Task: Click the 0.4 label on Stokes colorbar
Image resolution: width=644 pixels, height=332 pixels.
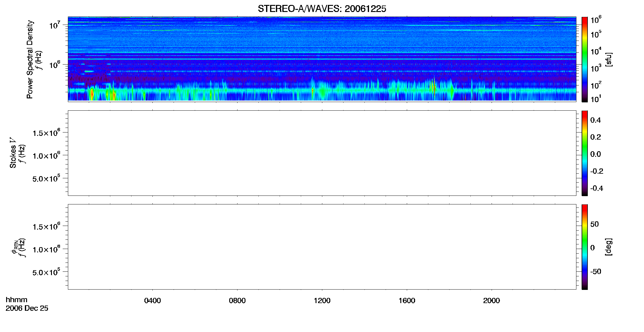Action: [595, 120]
